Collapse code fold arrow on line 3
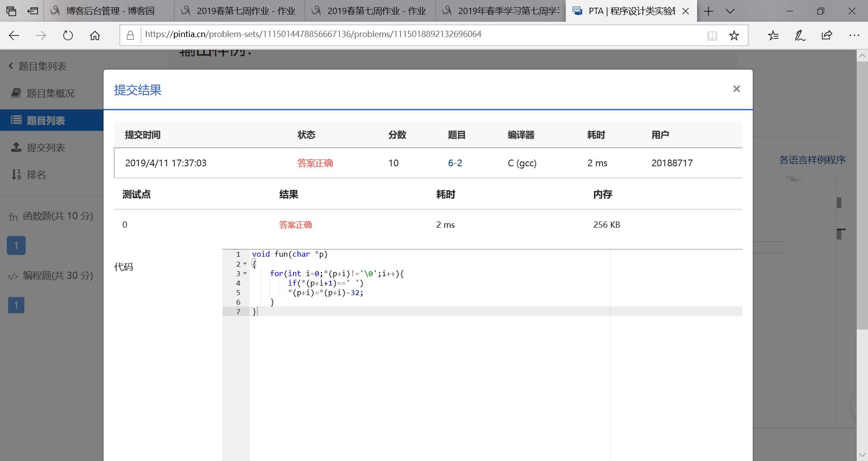 [245, 273]
